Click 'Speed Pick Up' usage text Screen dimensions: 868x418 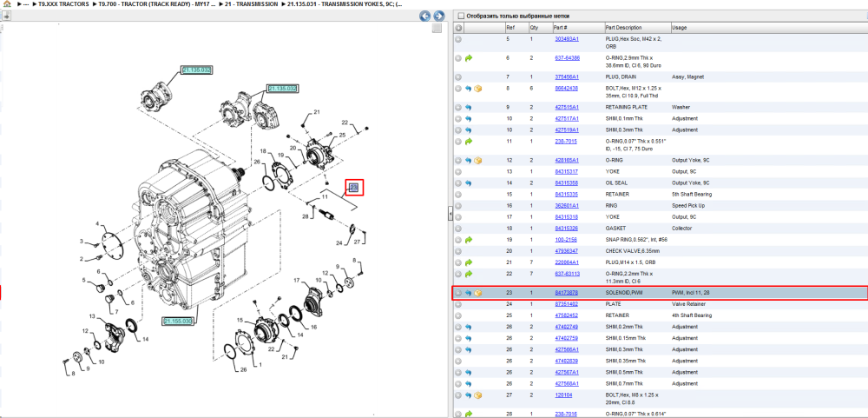point(688,206)
